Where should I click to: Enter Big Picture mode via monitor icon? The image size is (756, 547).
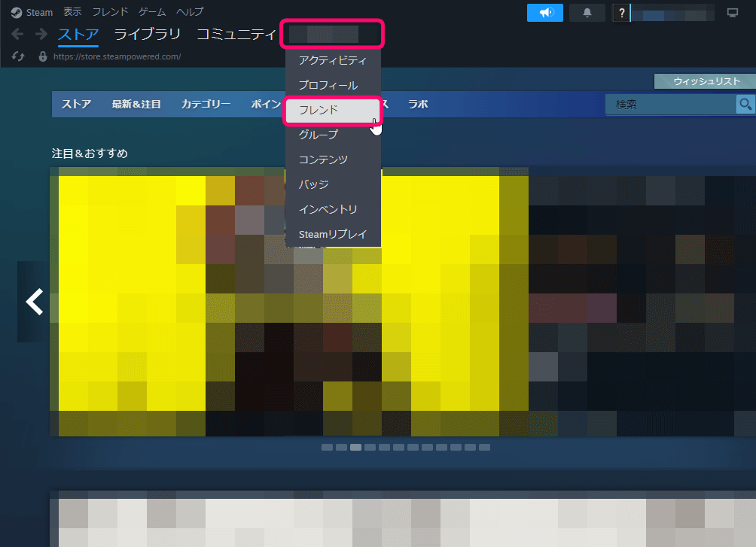(732, 13)
